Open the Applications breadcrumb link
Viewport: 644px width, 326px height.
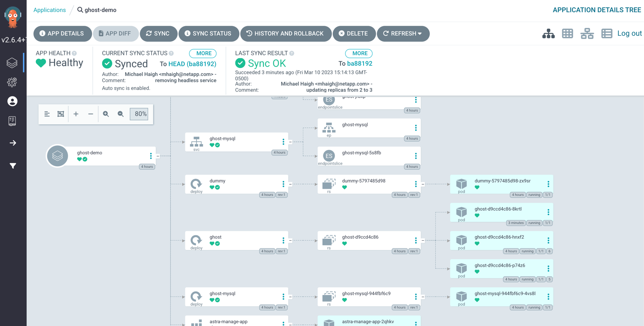click(50, 10)
